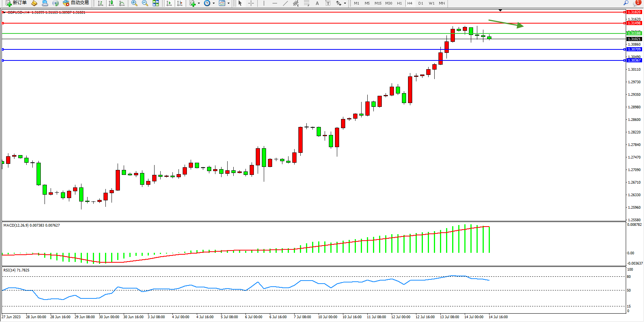Expand the chart templates dropdown arrow

coord(228,3)
